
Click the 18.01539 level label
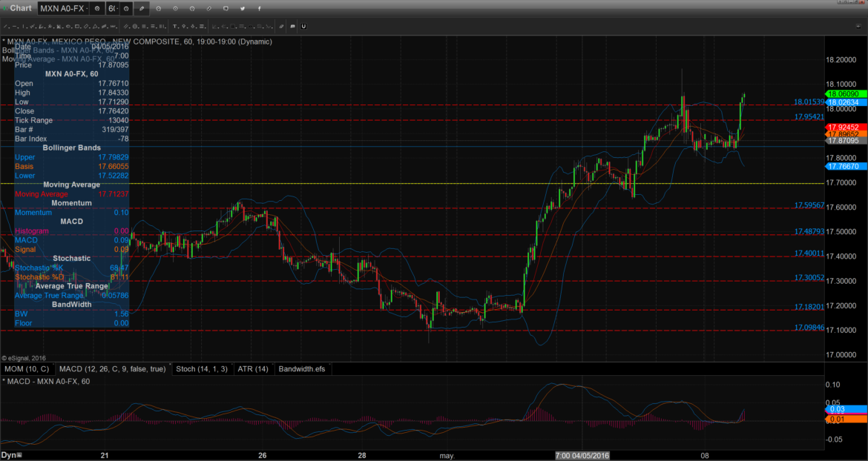click(809, 102)
